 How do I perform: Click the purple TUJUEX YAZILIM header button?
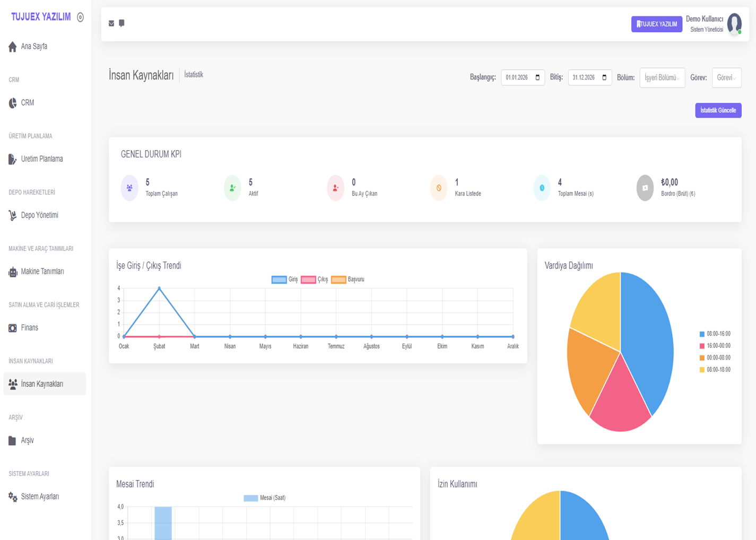657,24
